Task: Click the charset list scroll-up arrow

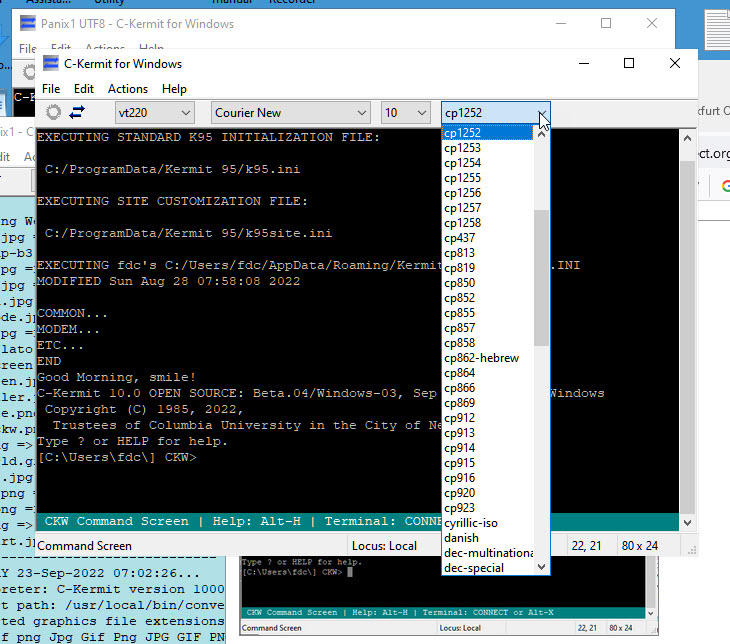Action: pyautogui.click(x=541, y=134)
